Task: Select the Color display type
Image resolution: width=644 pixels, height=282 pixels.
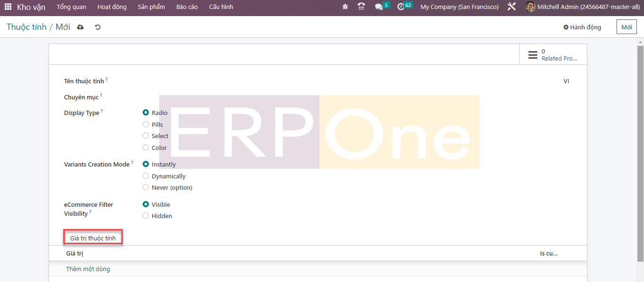Action: [146, 148]
